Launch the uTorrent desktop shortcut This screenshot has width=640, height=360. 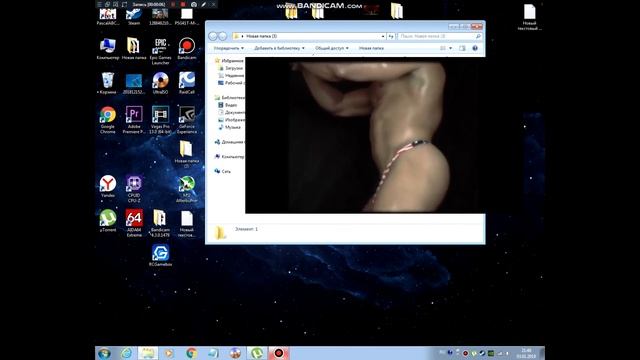tap(108, 221)
